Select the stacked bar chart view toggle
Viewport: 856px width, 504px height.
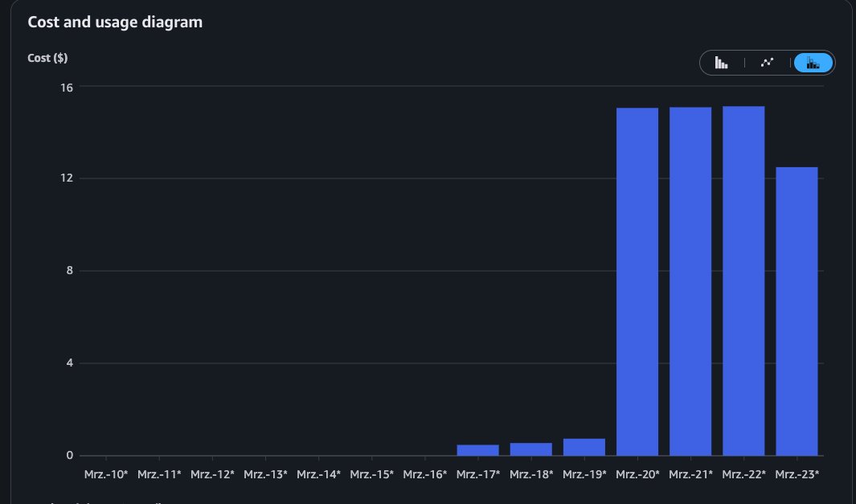[x=813, y=63]
